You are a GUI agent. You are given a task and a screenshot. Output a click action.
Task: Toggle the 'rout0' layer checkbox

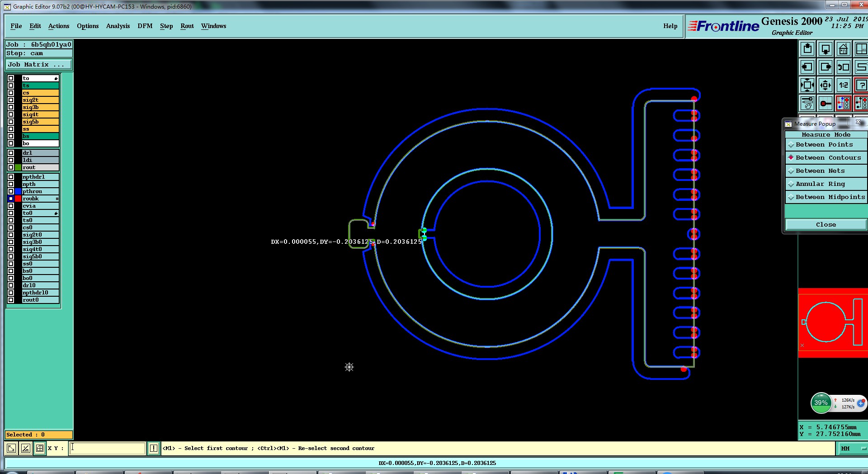pos(11,300)
